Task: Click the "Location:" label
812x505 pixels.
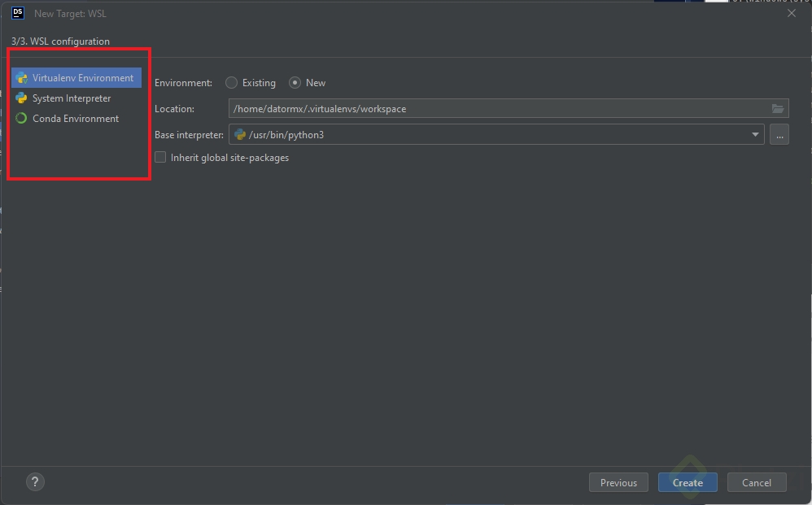Action: click(x=174, y=109)
